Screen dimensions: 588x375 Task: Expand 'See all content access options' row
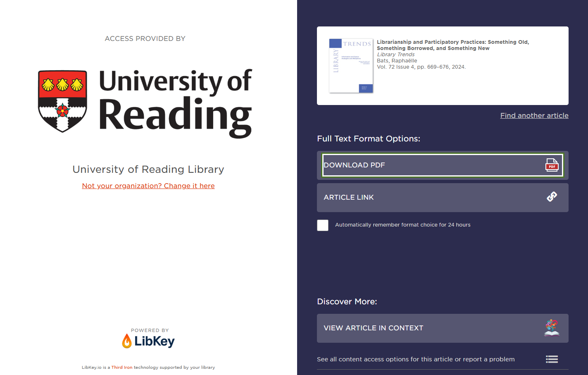(x=415, y=359)
